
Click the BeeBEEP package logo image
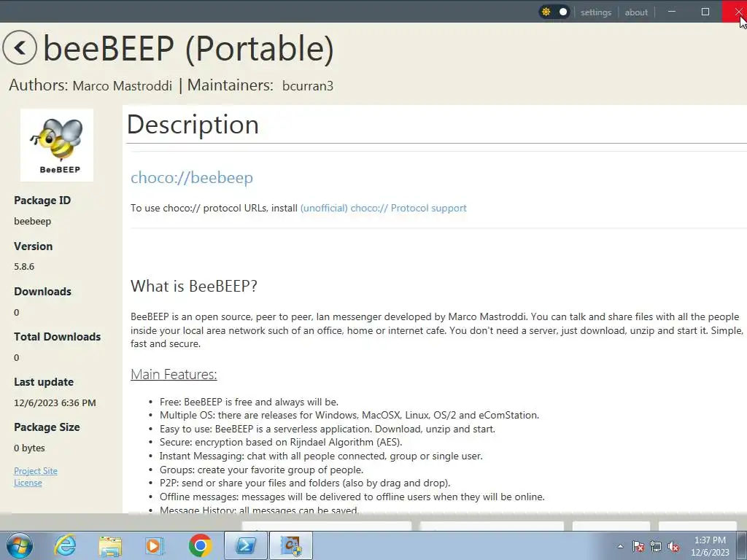point(57,145)
